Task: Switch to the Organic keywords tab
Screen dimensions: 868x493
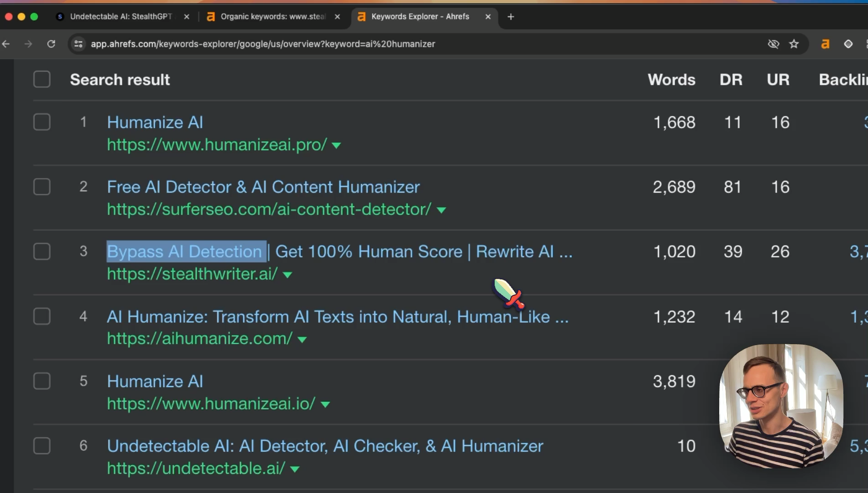Action: point(272,16)
